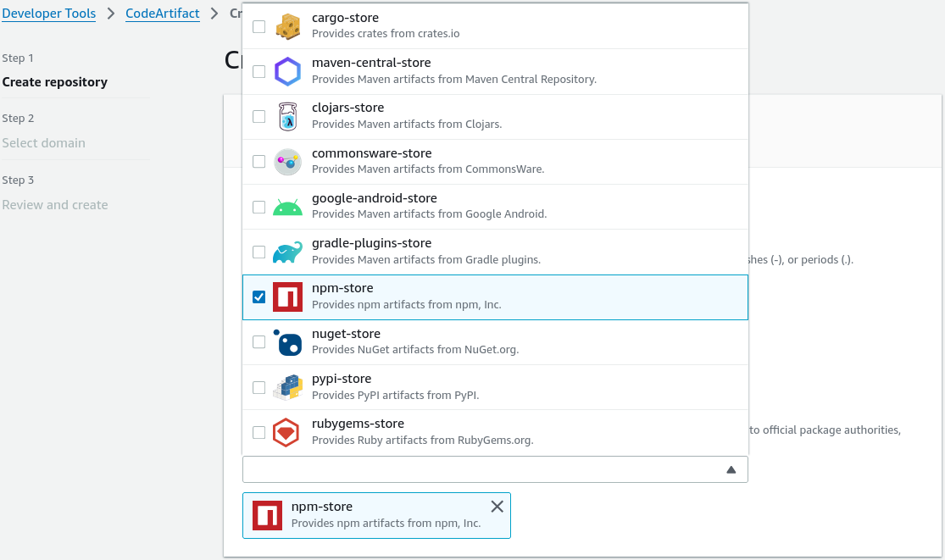This screenshot has width=945, height=560.
Task: Click the nuget-store logo icon
Action: (x=287, y=342)
